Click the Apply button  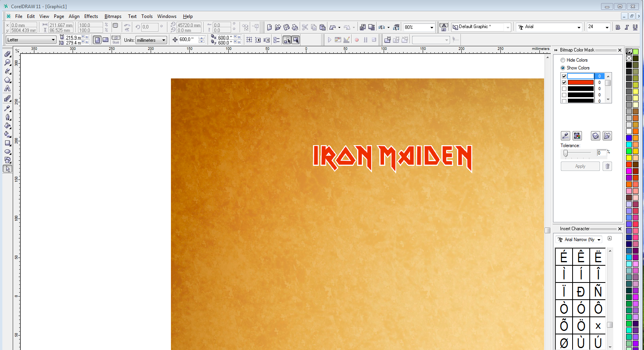(x=580, y=166)
